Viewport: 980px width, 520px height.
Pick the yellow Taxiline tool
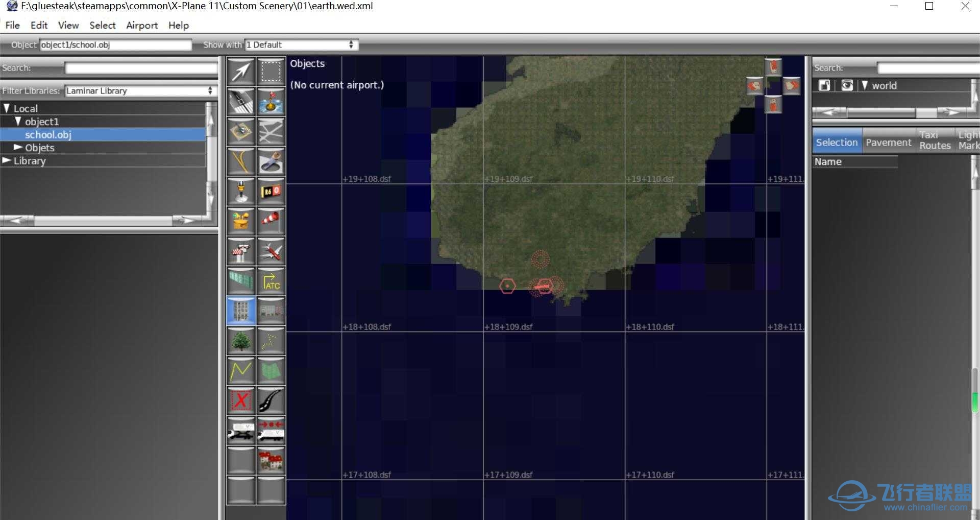click(240, 161)
